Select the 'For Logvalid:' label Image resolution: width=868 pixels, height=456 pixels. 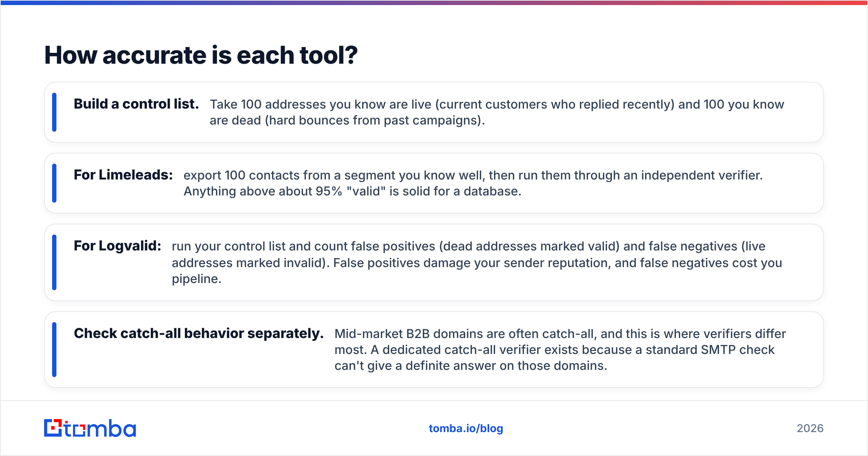click(x=118, y=246)
